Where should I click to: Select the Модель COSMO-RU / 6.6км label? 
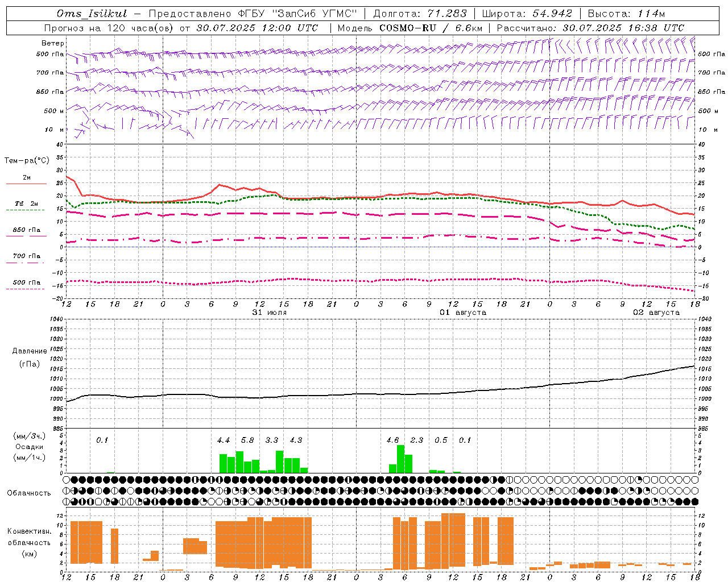click(409, 28)
